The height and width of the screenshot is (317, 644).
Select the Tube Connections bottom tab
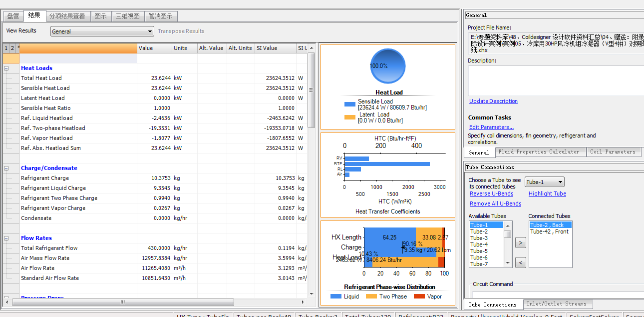492,304
